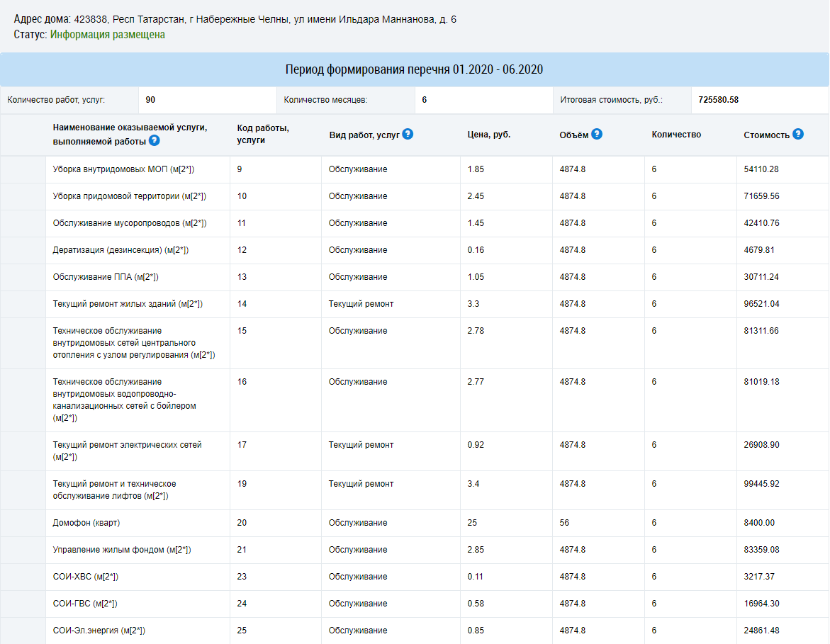Click the Цена, руб. column header
This screenshot has width=830, height=644.
pos(488,135)
